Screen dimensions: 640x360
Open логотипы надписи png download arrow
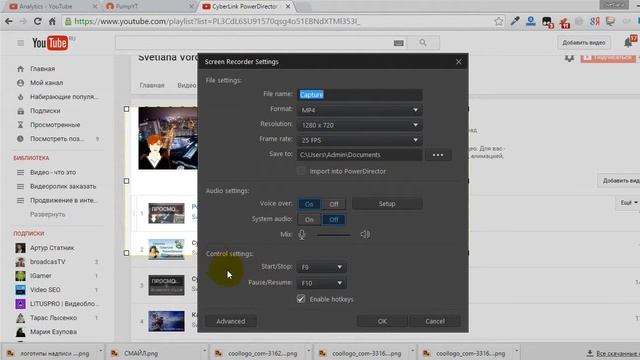(100, 352)
